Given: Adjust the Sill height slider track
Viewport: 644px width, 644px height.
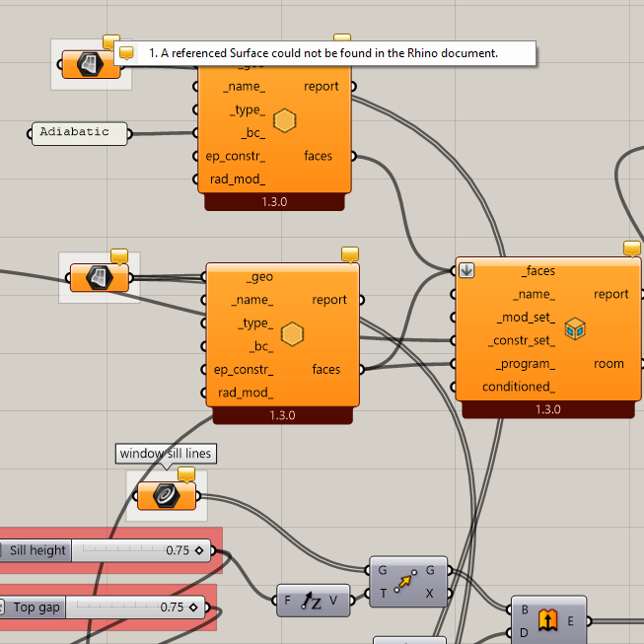Looking at the screenshot, I should tap(140, 550).
